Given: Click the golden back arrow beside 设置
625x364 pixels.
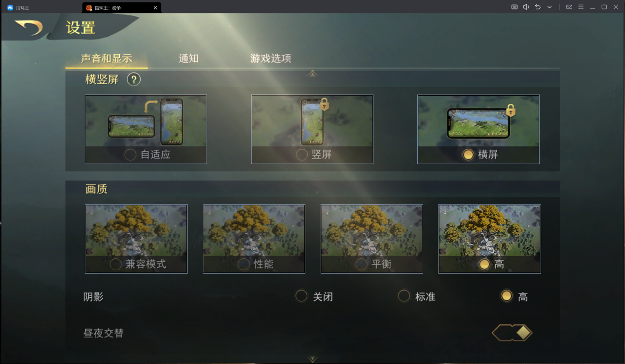Looking at the screenshot, I should (x=29, y=27).
